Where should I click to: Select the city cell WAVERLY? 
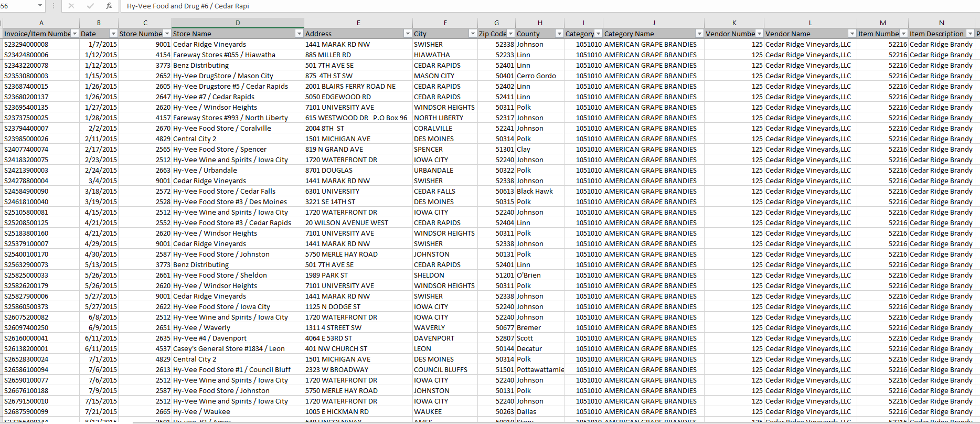(x=445, y=327)
